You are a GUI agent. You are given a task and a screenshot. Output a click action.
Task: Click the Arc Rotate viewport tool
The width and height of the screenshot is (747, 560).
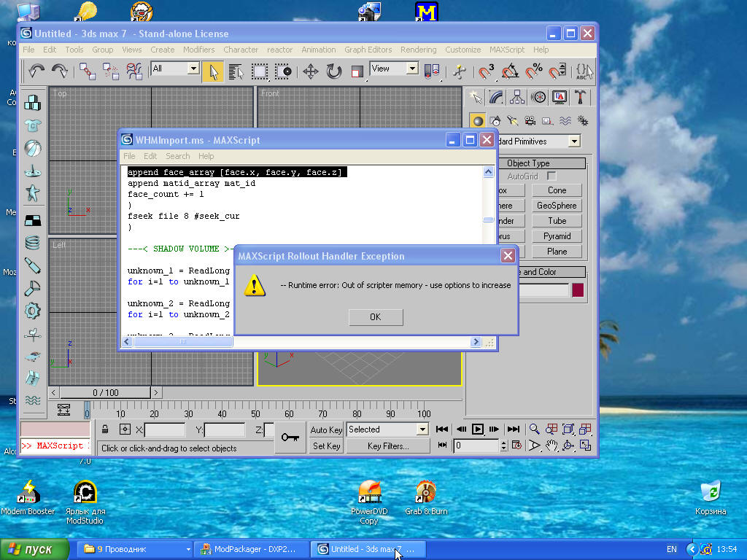pos(568,446)
